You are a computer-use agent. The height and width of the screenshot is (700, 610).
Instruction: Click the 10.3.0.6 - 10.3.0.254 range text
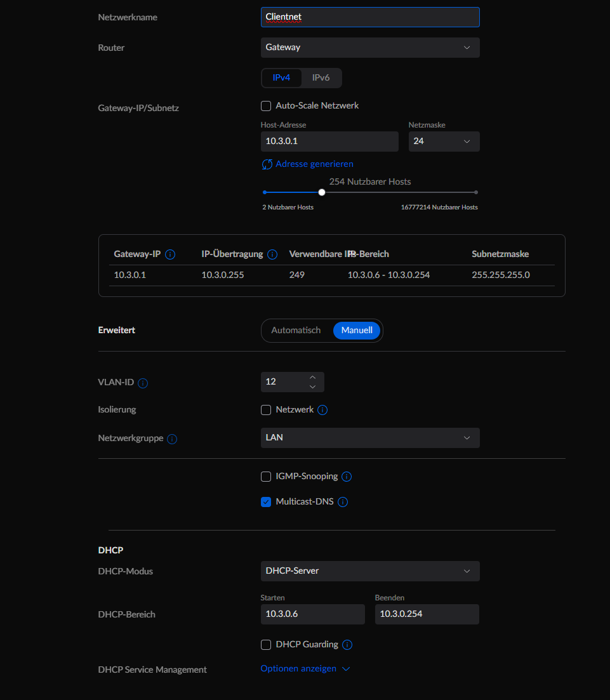[x=389, y=275]
